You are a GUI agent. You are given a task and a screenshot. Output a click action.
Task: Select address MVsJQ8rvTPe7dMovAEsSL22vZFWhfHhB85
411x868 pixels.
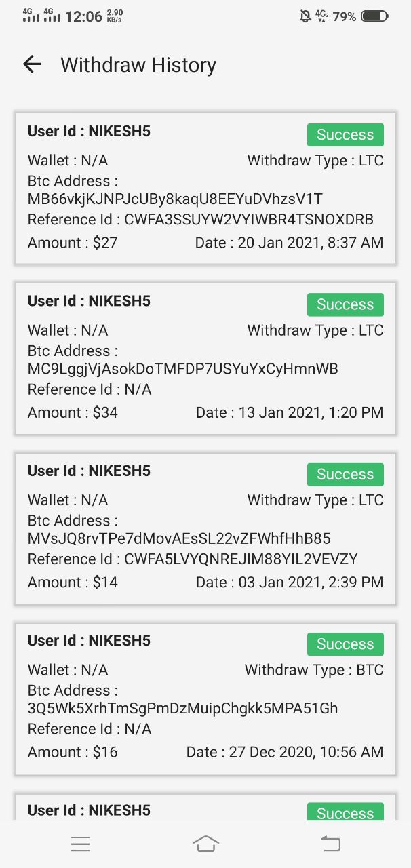179,538
